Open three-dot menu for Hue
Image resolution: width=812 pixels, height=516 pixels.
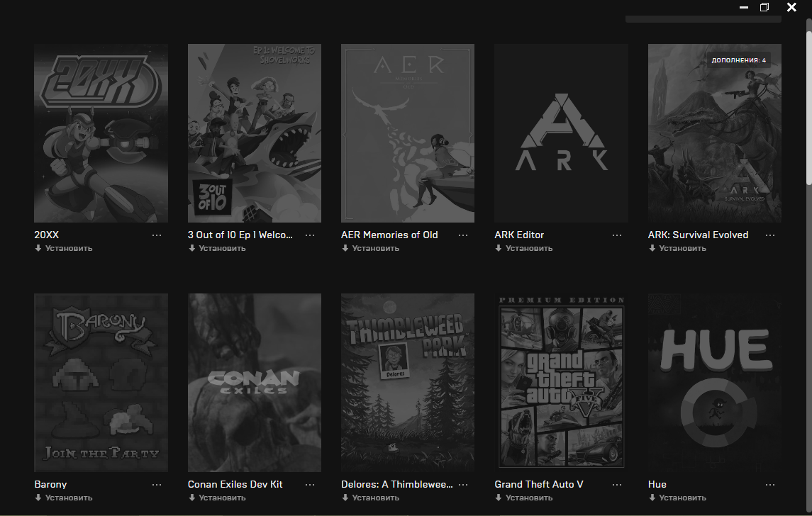pyautogui.click(x=770, y=485)
